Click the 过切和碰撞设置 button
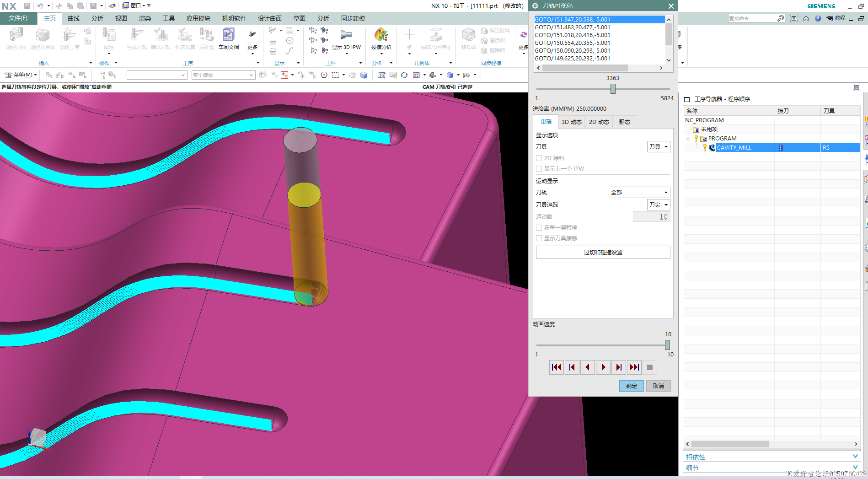 click(x=603, y=253)
